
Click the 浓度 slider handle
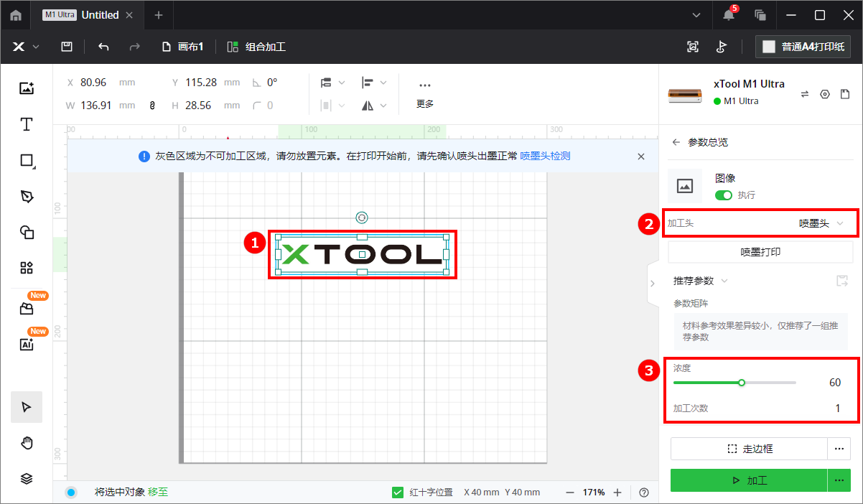[742, 383]
